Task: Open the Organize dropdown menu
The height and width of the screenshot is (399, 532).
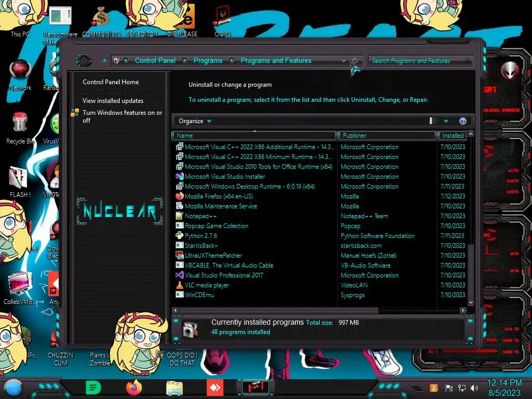Action: (x=195, y=121)
